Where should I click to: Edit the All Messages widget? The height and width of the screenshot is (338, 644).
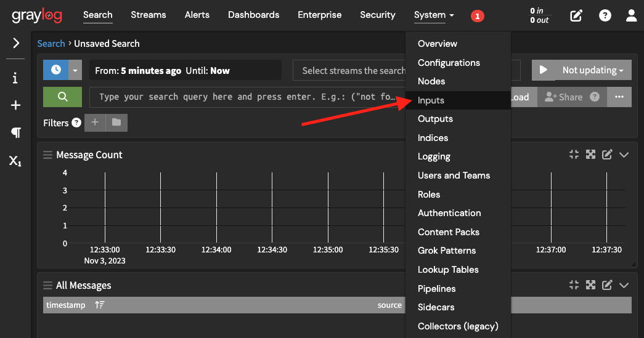tap(607, 285)
